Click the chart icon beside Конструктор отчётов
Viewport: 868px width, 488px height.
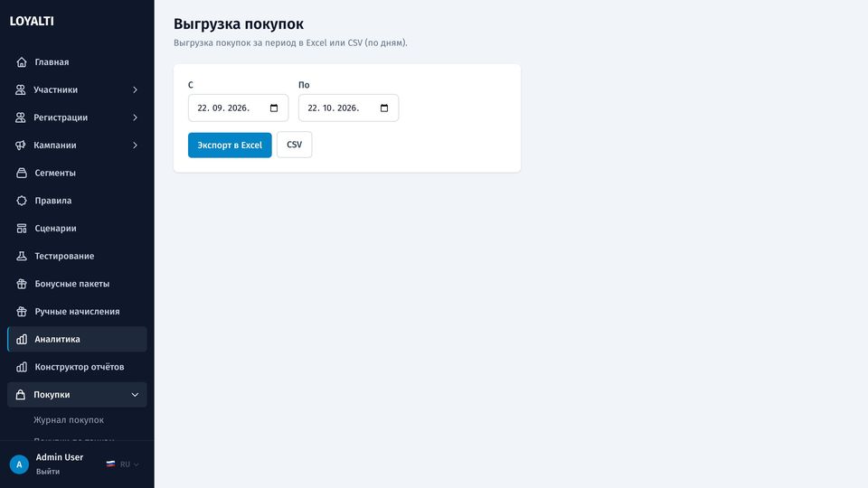click(22, 367)
